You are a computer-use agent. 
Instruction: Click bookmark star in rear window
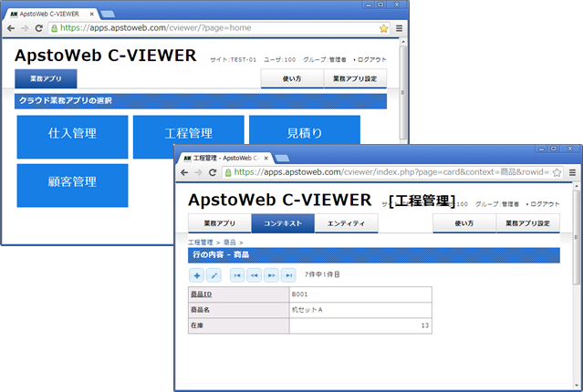[383, 28]
